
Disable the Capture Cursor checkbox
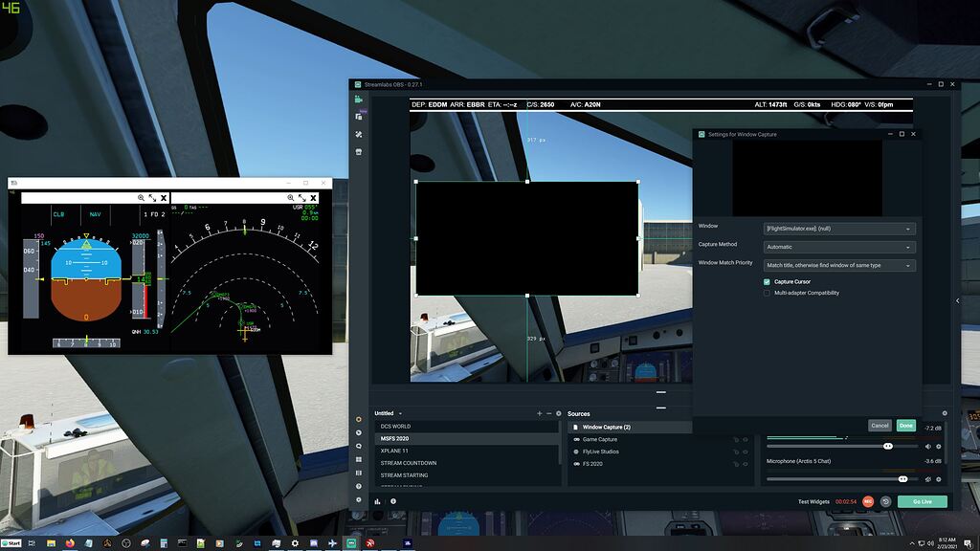[767, 281]
